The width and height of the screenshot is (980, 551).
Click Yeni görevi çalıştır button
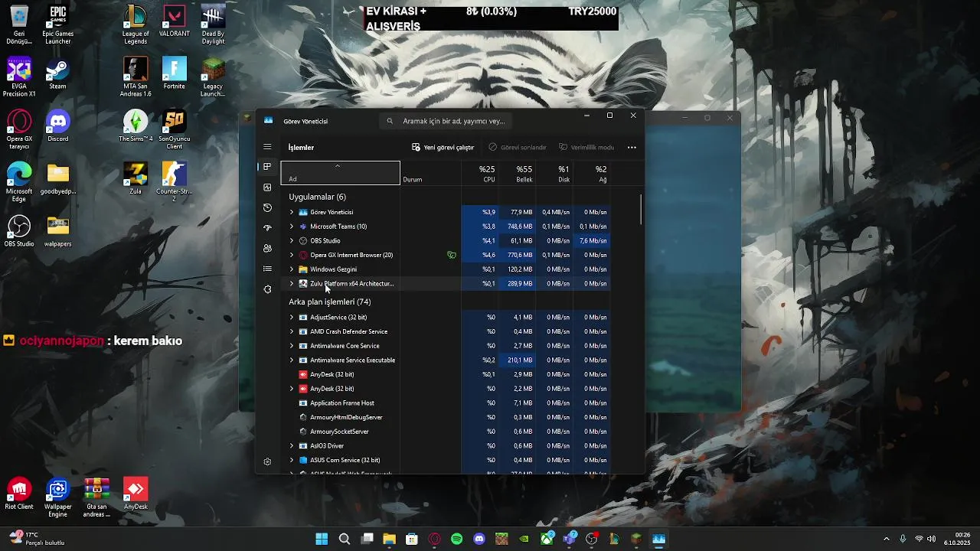pos(443,147)
